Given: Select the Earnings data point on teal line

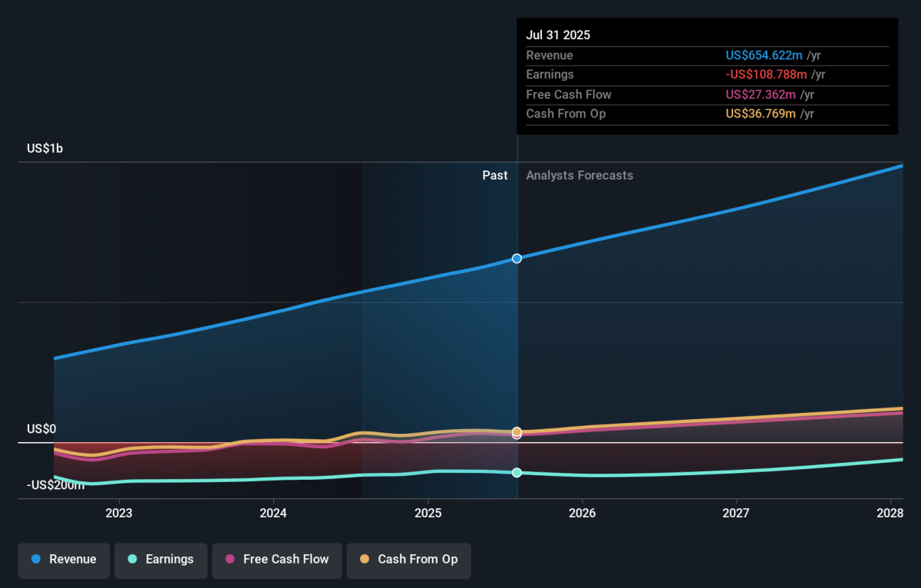Looking at the screenshot, I should [517, 473].
